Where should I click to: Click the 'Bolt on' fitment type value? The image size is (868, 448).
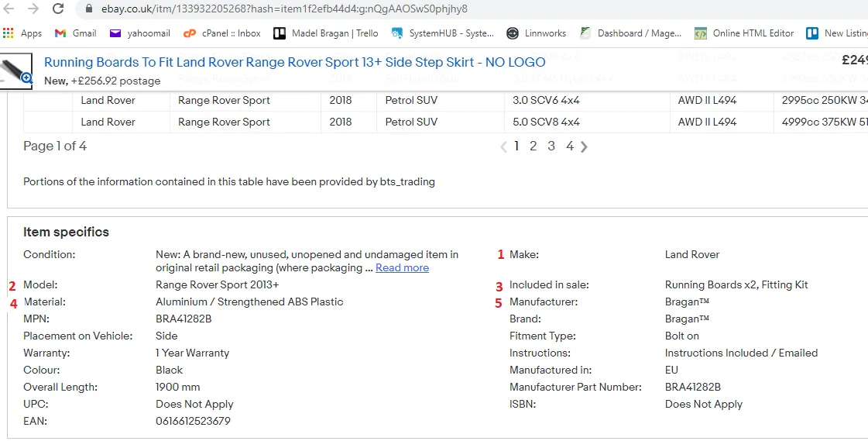682,336
